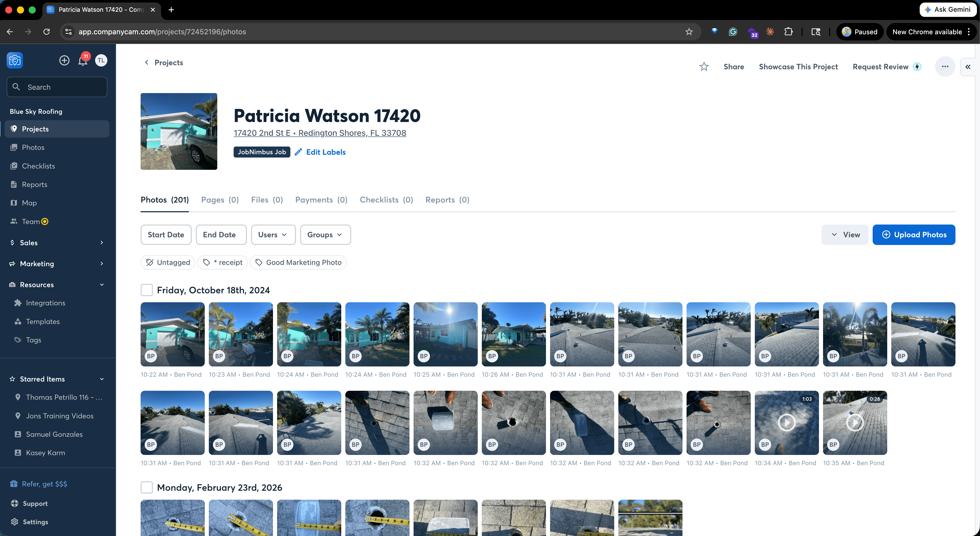Select all photos from Friday, October 18th
Viewport: 980px width, 536px height.
click(146, 290)
